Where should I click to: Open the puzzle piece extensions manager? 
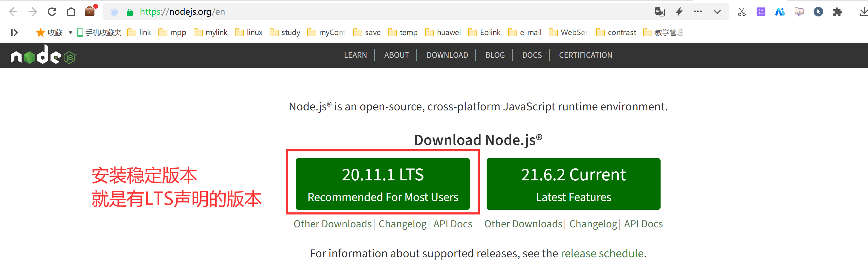click(837, 12)
